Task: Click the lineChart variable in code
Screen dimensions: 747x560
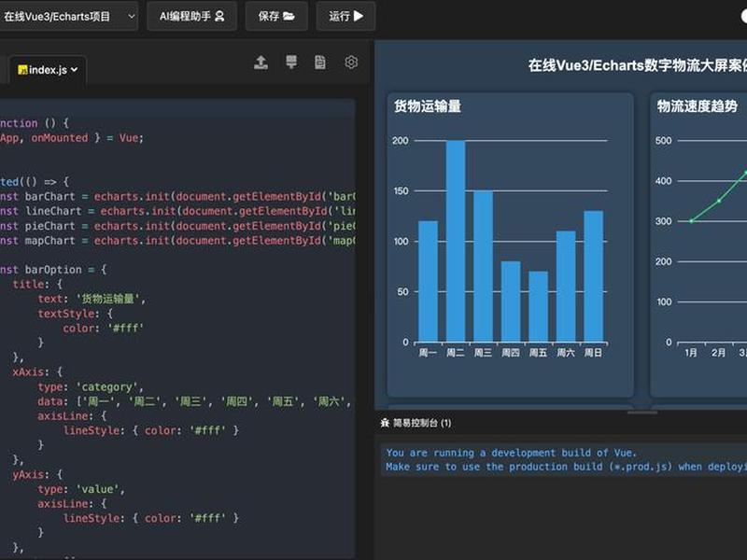Action: (53, 211)
